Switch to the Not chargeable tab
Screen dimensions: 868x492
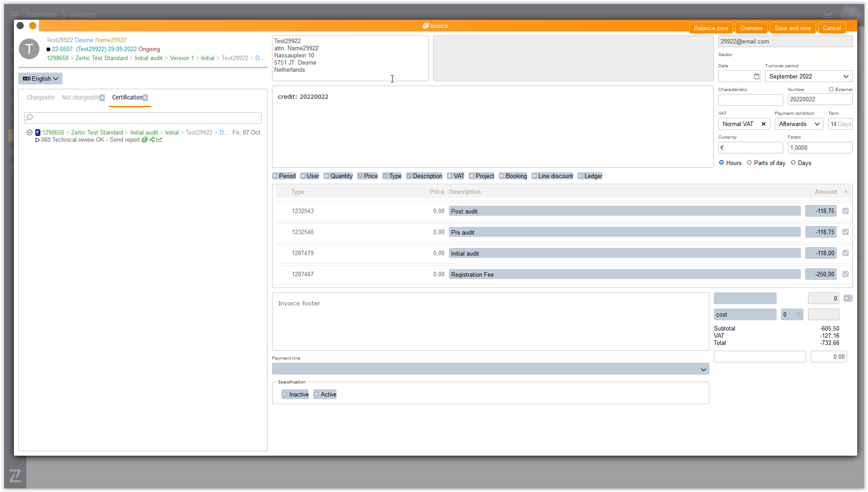[x=81, y=98]
